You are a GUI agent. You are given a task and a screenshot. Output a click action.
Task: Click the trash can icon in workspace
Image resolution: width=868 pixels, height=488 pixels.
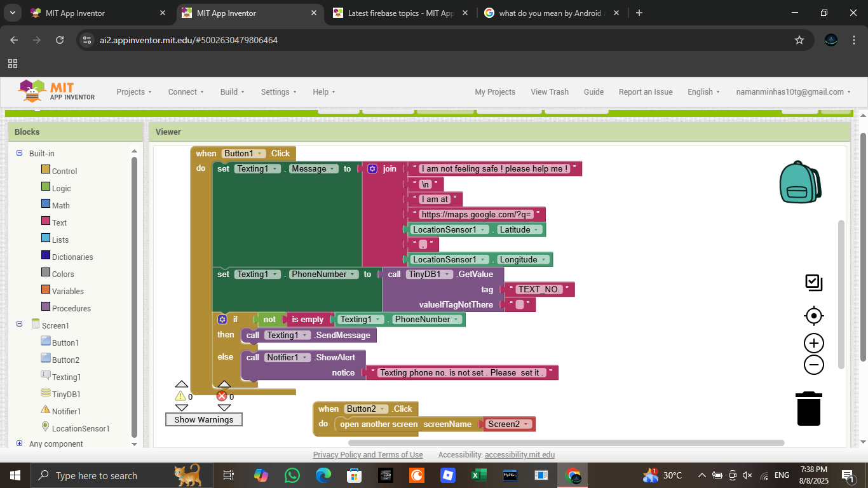pyautogui.click(x=808, y=409)
